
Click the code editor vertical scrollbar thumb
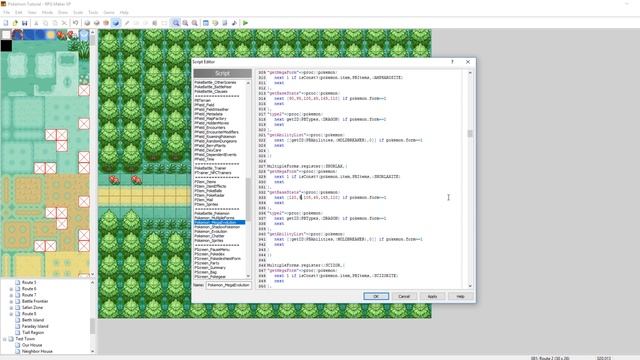point(470,134)
